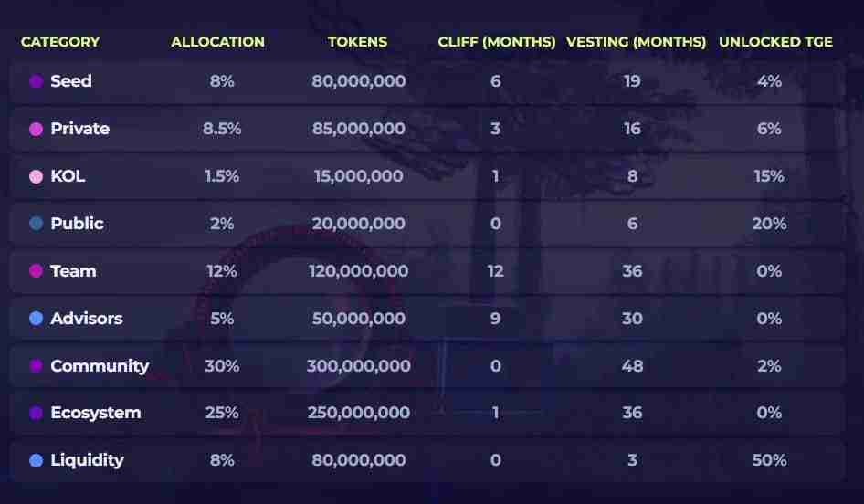Click the purple dot next to Community
The image size is (864, 504).
37,366
